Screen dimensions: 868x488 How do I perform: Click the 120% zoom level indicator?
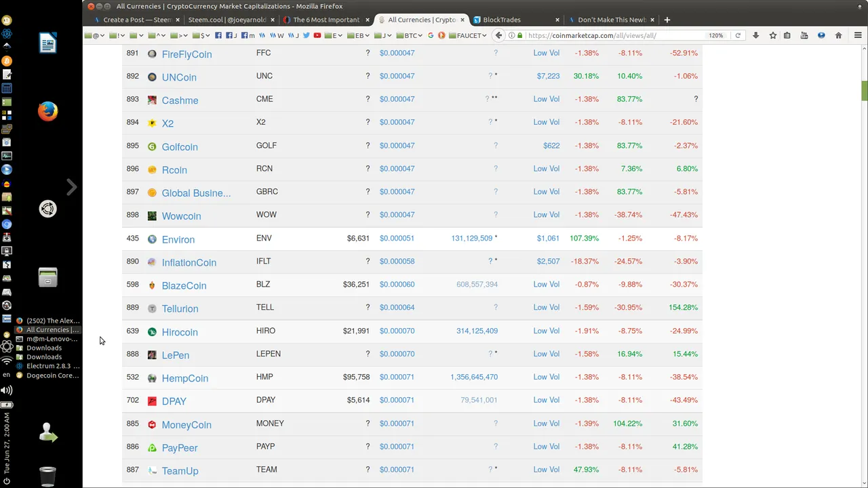click(716, 35)
